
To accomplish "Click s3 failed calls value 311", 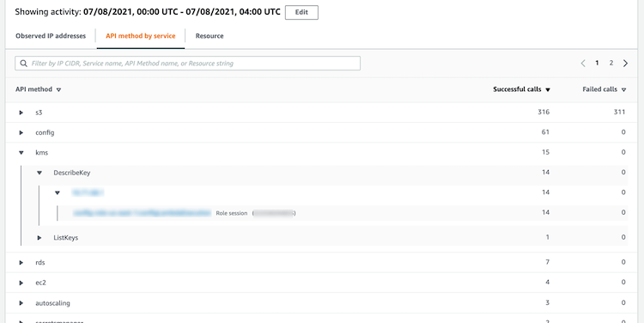I will (x=619, y=112).
